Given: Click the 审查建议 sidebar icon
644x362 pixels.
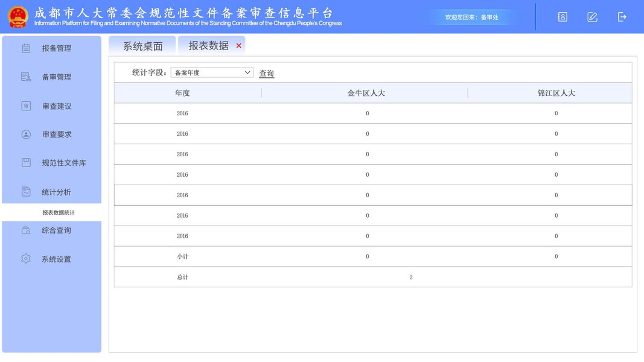Looking at the screenshot, I should (x=26, y=106).
